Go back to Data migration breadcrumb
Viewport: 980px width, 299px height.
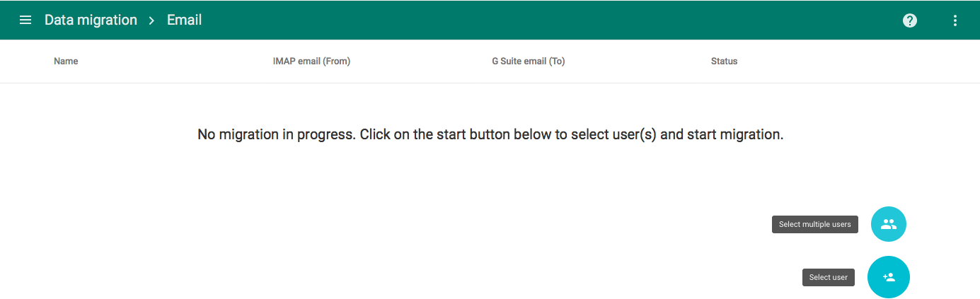pos(91,20)
